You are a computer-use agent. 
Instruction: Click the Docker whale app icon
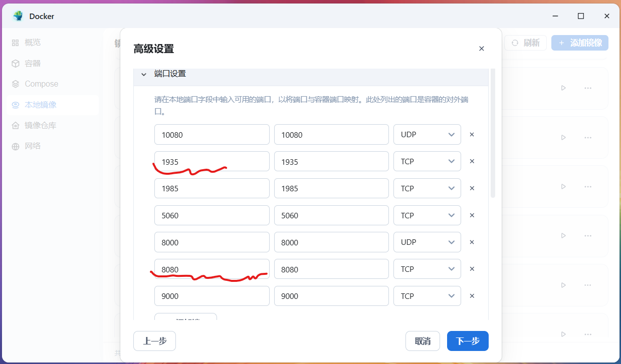coord(18,16)
